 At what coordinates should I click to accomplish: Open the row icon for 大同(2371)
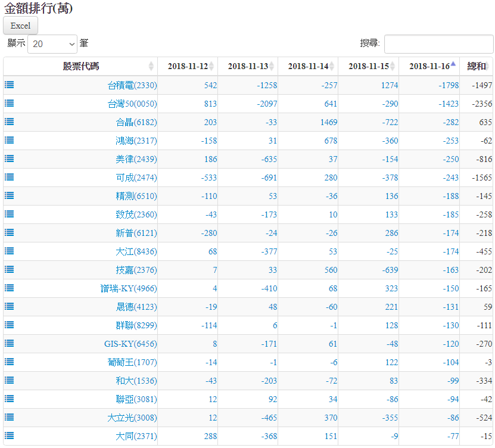(x=10, y=436)
